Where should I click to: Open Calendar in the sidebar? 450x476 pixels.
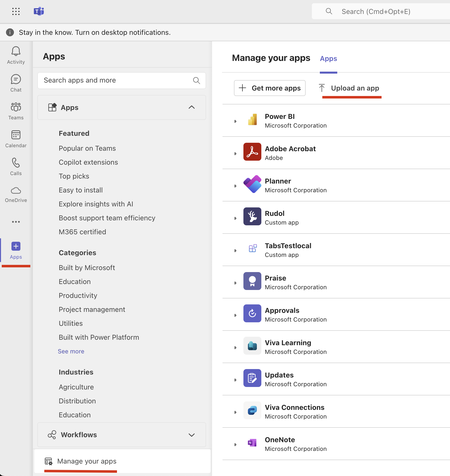16,139
